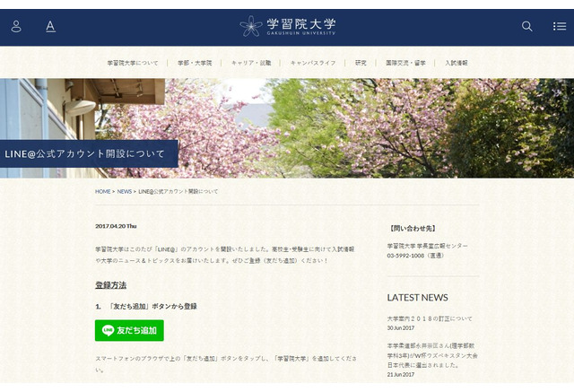The width and height of the screenshot is (574, 392).
Task: Click the 登録方法 heading
Action: pyautogui.click(x=110, y=285)
